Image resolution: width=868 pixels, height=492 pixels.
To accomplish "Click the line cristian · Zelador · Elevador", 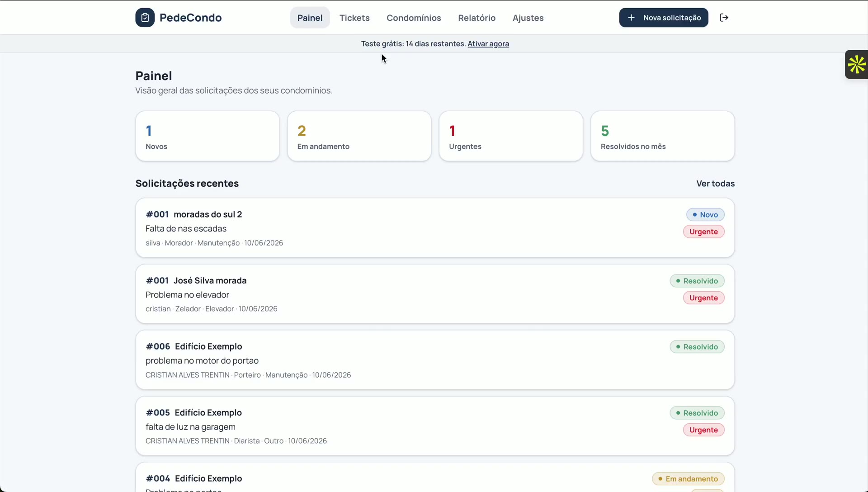I will [212, 309].
